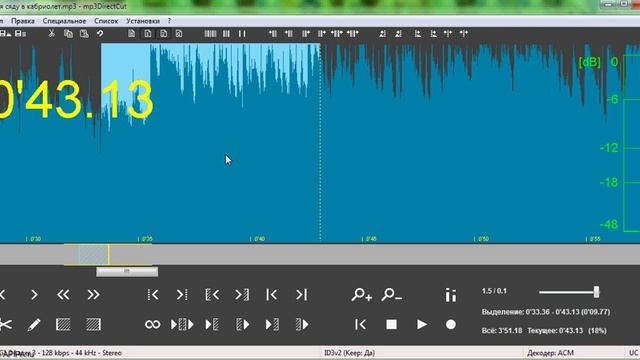The image size is (640, 360).
Task: Click the four vertical bars toolbar icon
Action: coord(210,33)
